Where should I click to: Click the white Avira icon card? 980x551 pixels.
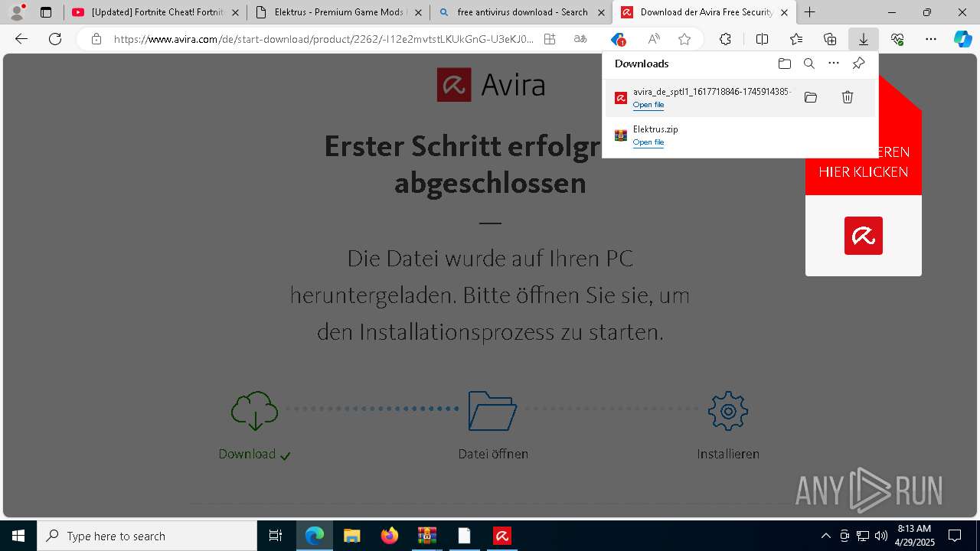(x=864, y=236)
